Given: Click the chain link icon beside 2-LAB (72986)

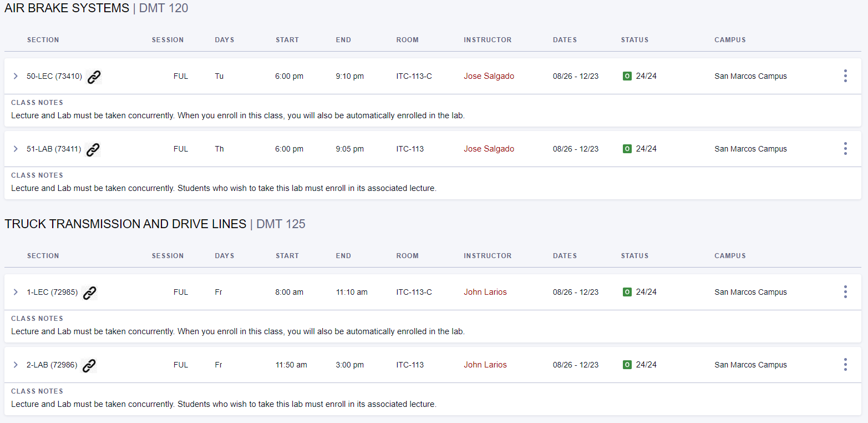Looking at the screenshot, I should coord(89,365).
